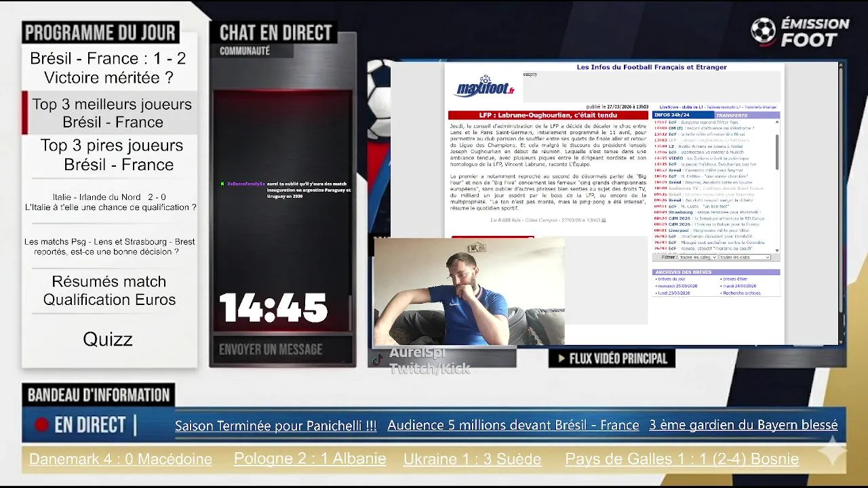This screenshot has width=868, height=488.
Task: Click the 14:45 timer
Action: coord(273,308)
